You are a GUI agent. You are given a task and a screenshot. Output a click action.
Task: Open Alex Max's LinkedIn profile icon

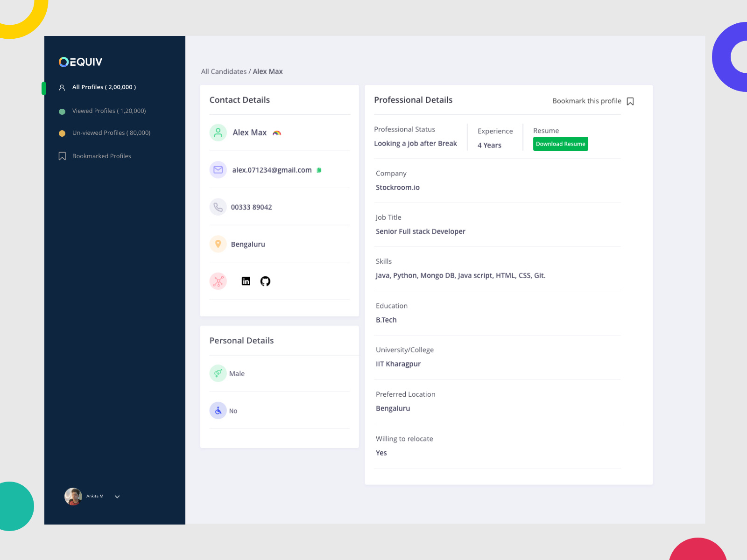click(x=246, y=281)
